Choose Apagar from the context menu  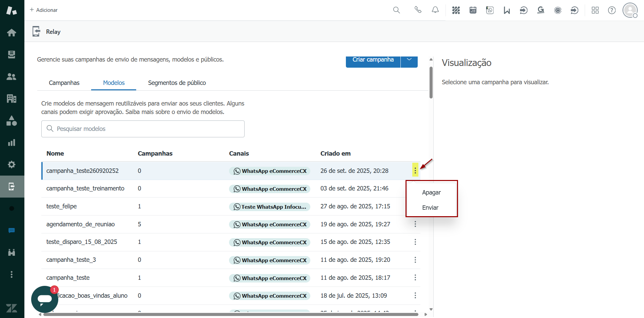click(431, 192)
